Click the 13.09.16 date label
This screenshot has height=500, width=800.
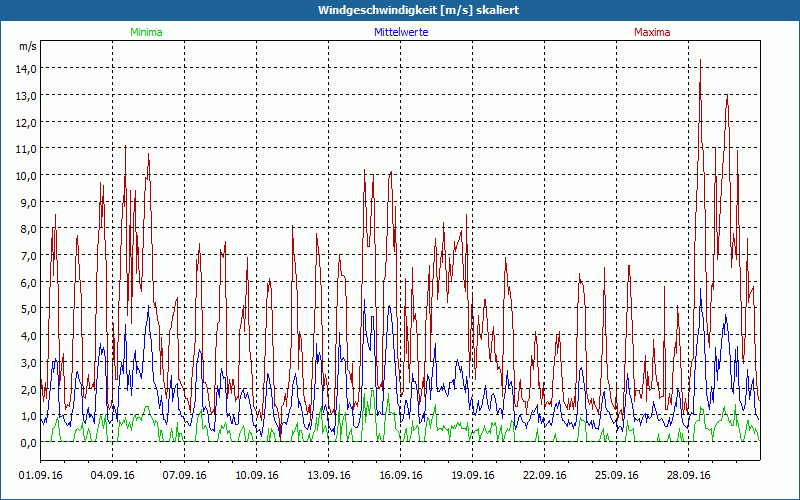tap(329, 475)
